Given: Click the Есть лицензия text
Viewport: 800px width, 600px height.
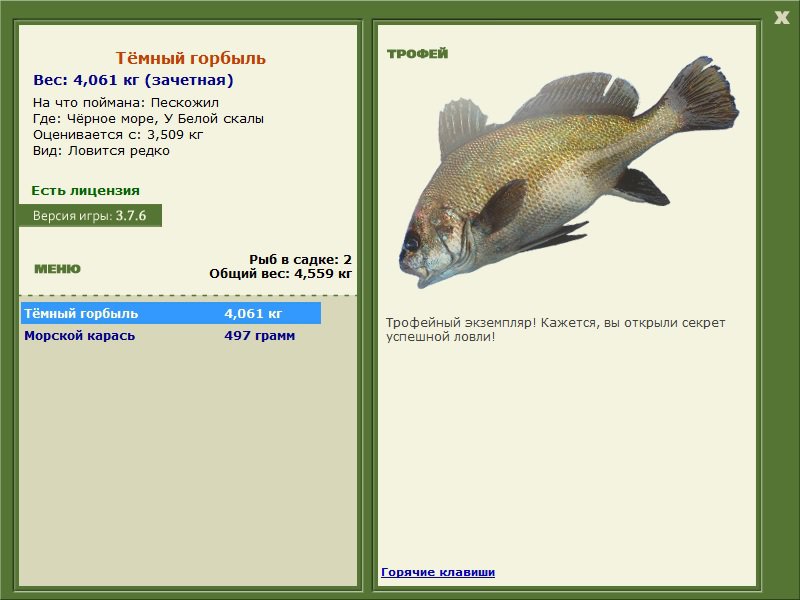Looking at the screenshot, I should [x=86, y=190].
